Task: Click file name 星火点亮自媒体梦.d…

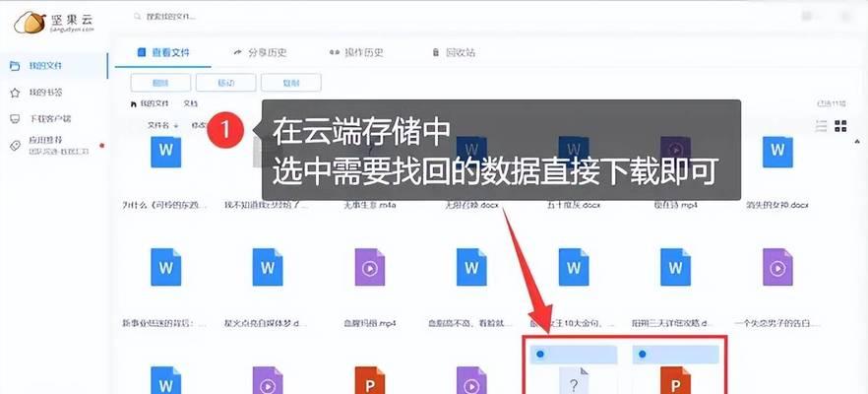Action: 266,322
